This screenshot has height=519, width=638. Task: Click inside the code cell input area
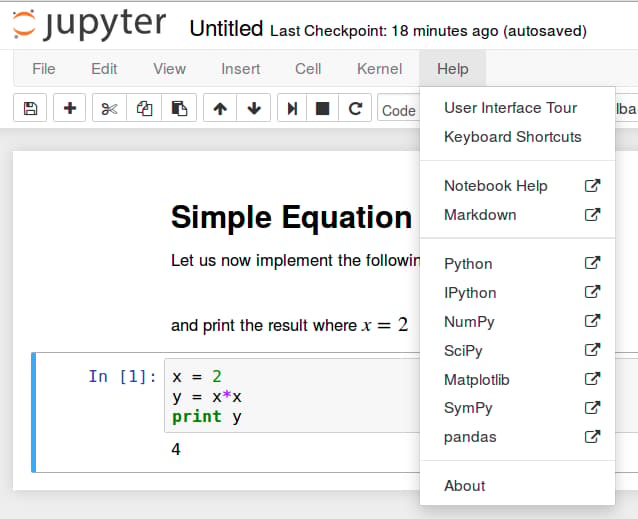[x=292, y=396]
